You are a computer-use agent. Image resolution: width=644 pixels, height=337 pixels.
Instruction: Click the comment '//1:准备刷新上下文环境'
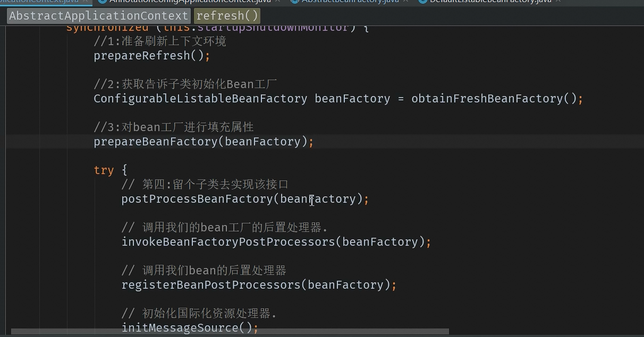coord(160,41)
